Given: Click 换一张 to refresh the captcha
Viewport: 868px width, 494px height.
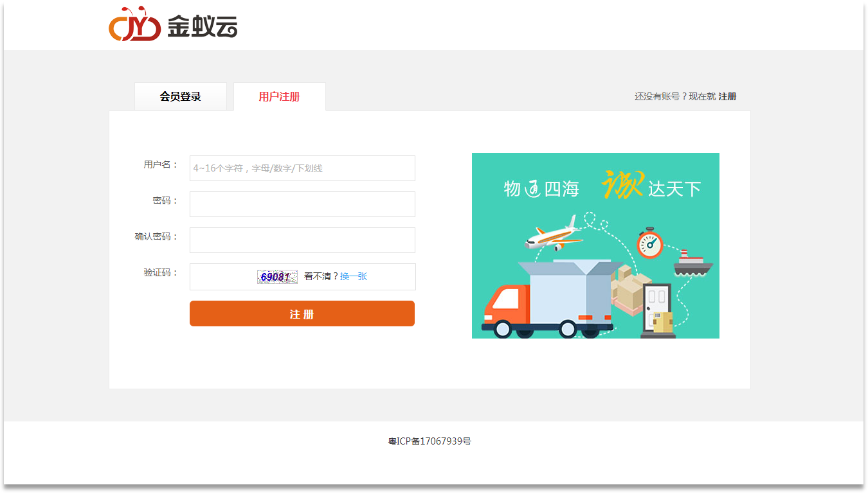Looking at the screenshot, I should click(x=354, y=276).
